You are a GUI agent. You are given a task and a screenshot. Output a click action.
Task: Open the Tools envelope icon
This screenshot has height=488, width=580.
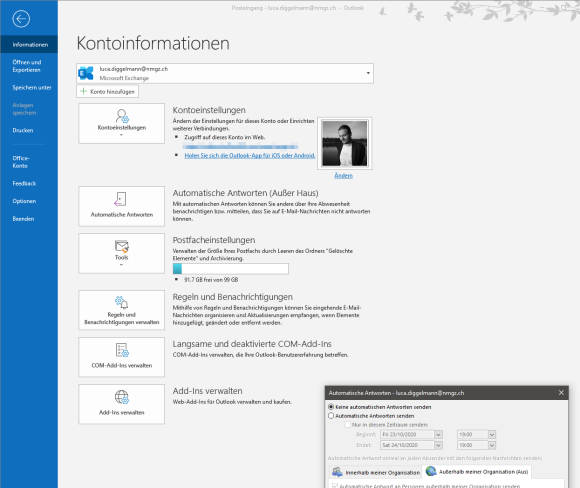(x=121, y=246)
